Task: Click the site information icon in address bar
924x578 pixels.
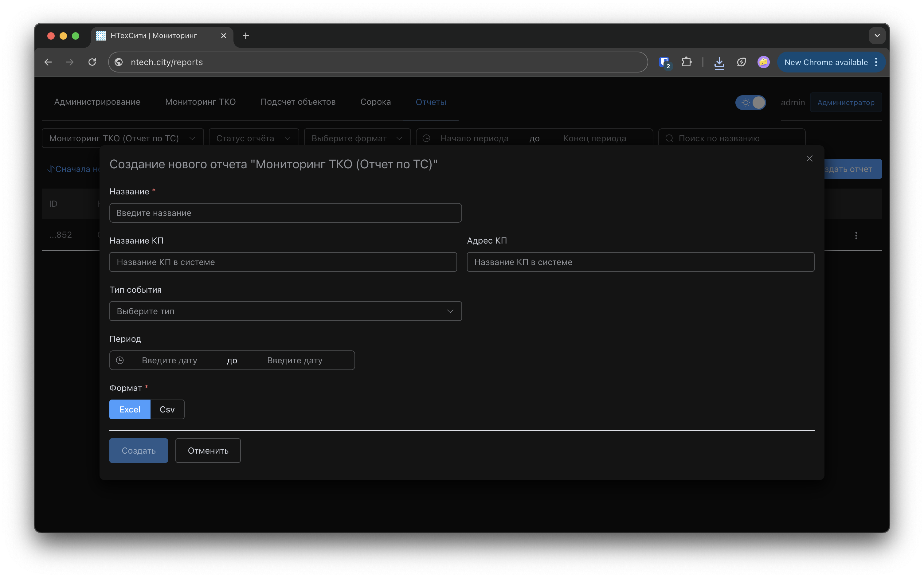Action: 119,62
